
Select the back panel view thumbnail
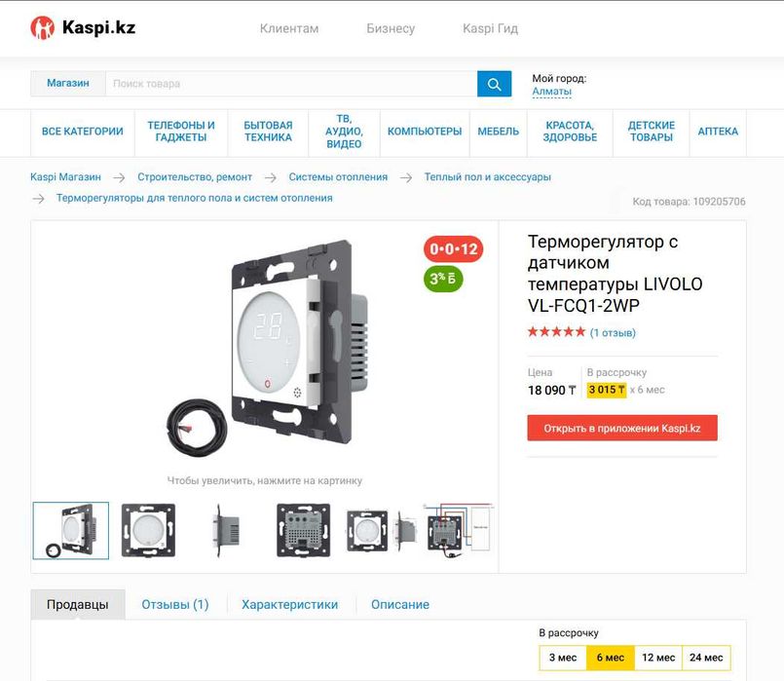click(304, 531)
